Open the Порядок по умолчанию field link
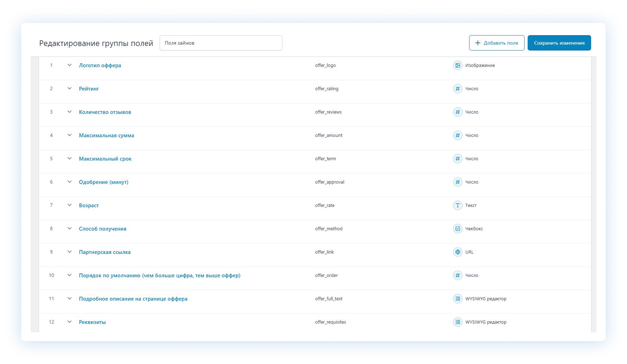This screenshot has width=627, height=364. (160, 276)
